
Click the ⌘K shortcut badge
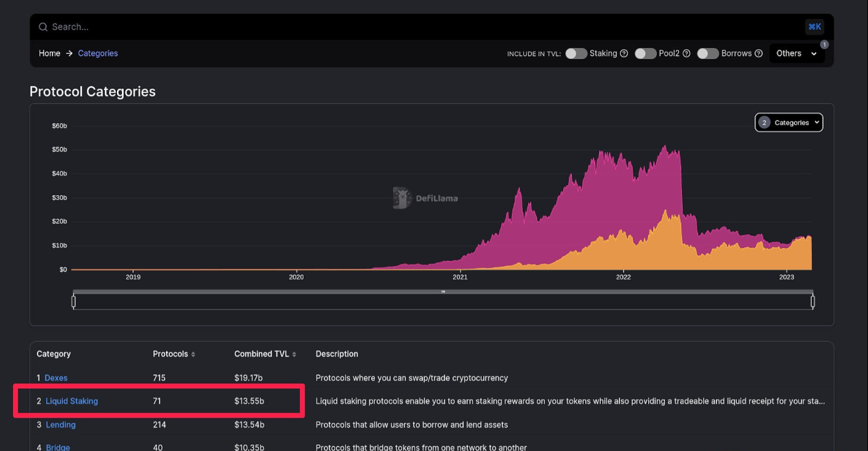click(814, 27)
